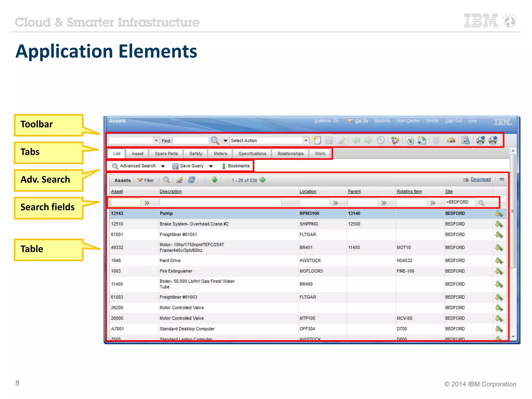
Task: Click the Sign Out link
Action: (453, 121)
